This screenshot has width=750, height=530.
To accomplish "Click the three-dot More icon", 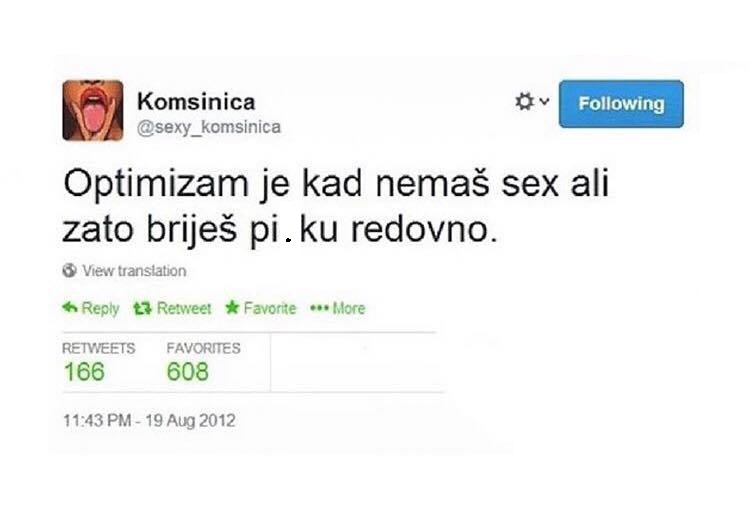I will tap(319, 308).
